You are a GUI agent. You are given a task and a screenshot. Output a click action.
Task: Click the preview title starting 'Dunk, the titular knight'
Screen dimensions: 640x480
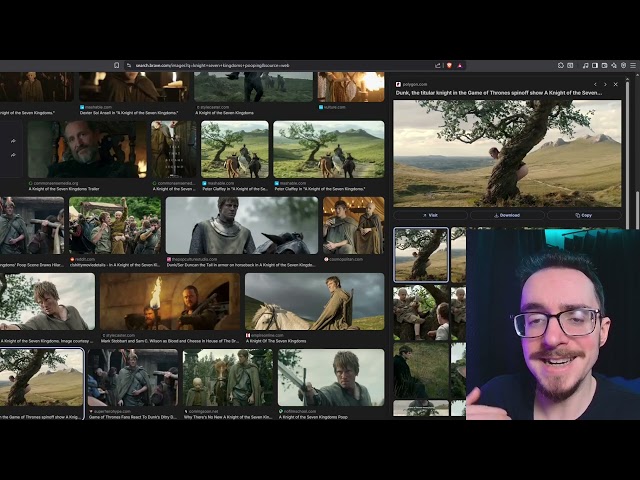point(498,93)
